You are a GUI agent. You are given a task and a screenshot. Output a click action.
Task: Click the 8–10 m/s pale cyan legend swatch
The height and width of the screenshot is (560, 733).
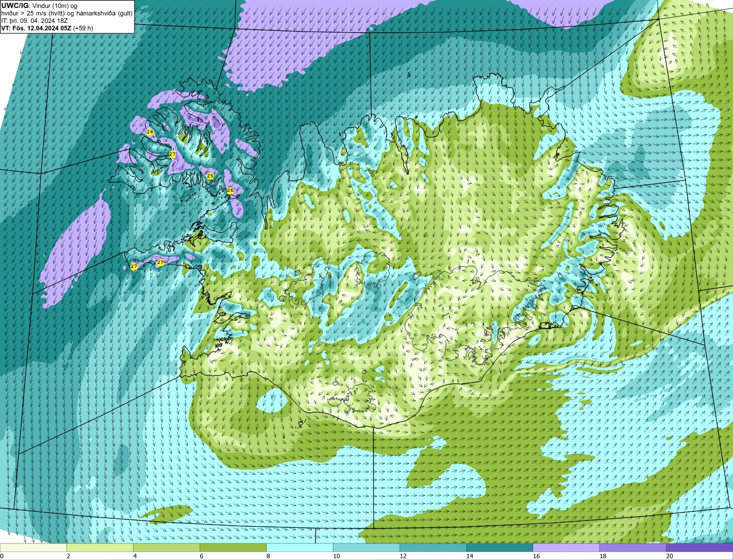point(300,548)
